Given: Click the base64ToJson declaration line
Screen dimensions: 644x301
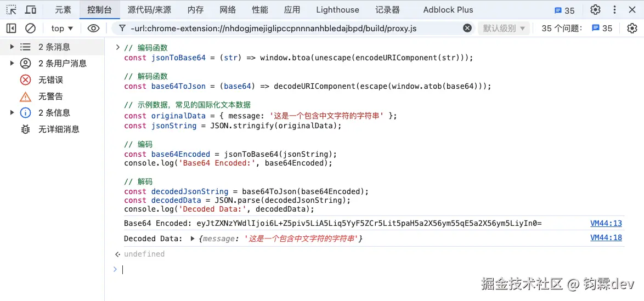Looking at the screenshot, I should (308, 86).
